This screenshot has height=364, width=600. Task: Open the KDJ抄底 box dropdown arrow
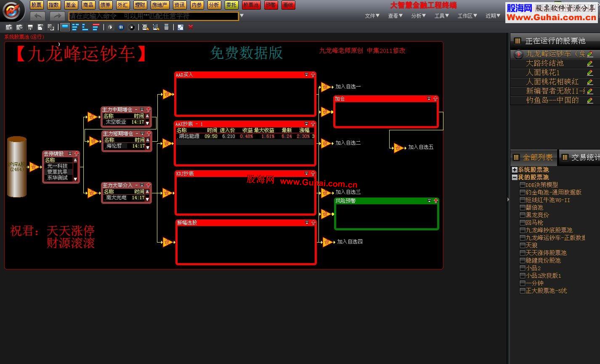pos(307,173)
